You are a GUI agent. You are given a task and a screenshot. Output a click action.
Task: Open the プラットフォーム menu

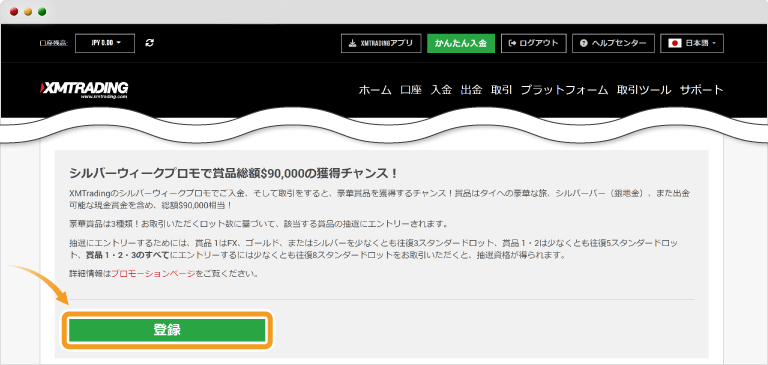pos(564,90)
